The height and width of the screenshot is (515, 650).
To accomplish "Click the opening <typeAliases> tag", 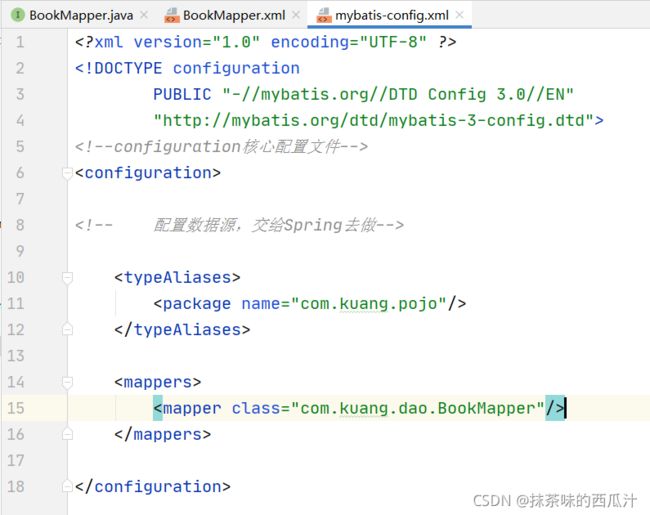I will [x=177, y=277].
